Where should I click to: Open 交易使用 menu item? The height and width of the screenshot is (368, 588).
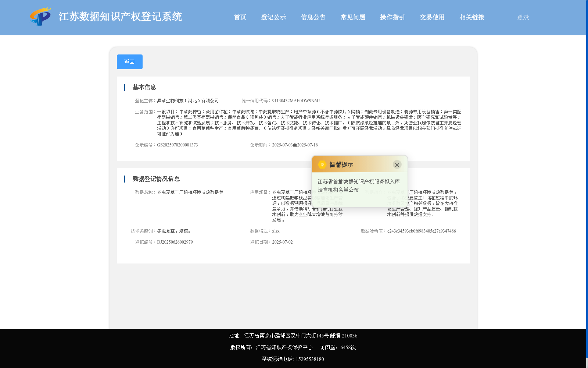[x=432, y=17]
